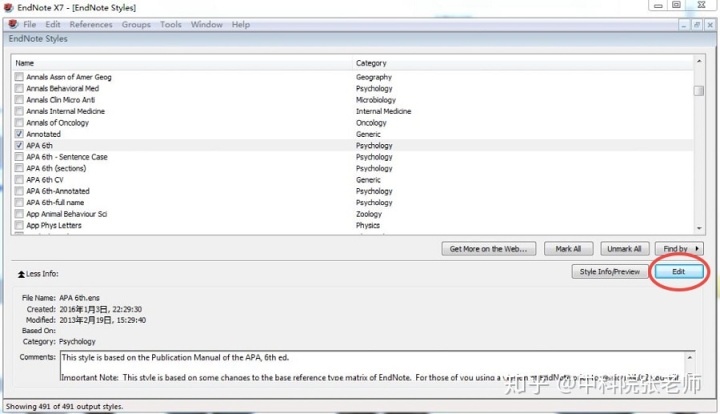Check the APA 6th CV checkbox

[19, 180]
